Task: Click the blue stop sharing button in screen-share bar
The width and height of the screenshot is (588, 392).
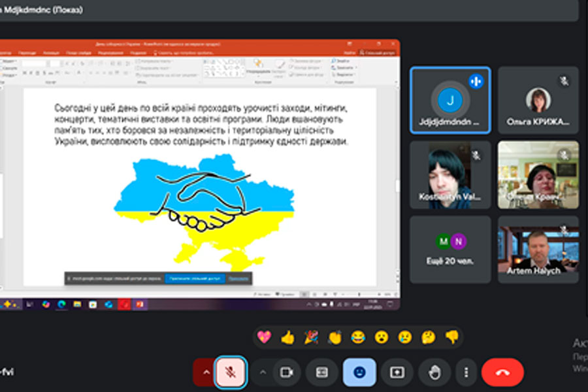Action: pyautogui.click(x=195, y=278)
